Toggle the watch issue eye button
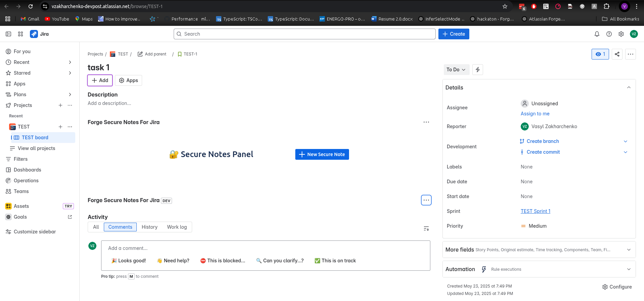 600,54
